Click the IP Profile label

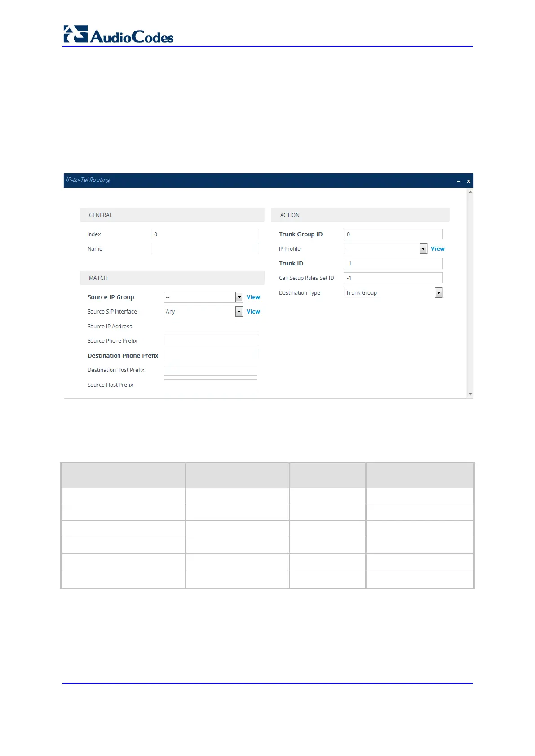290,249
